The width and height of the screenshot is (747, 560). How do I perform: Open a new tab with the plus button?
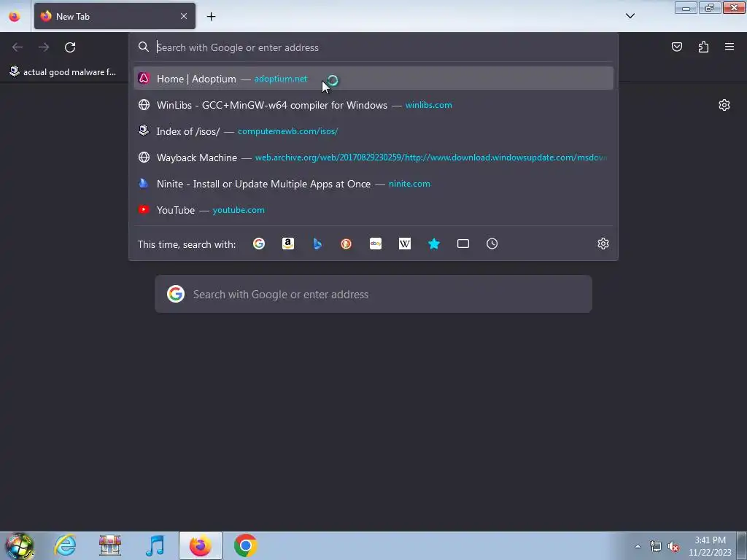click(211, 17)
